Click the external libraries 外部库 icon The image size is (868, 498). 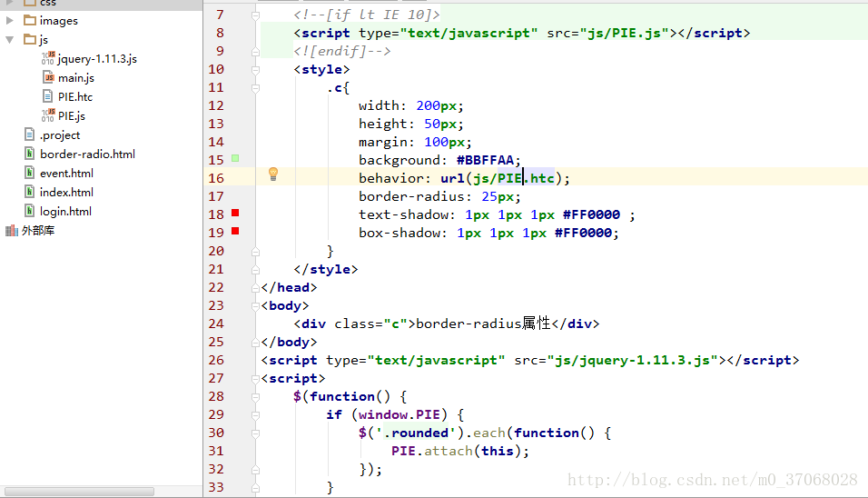(x=12, y=231)
